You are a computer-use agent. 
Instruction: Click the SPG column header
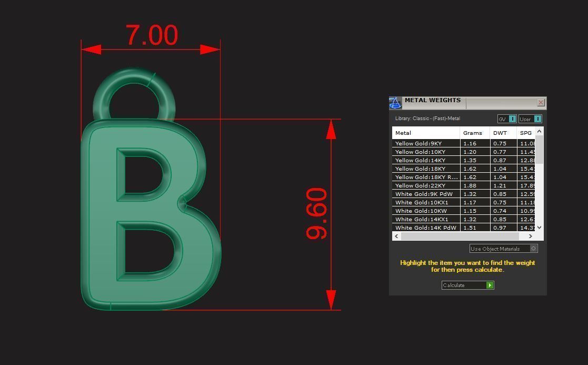tap(526, 133)
